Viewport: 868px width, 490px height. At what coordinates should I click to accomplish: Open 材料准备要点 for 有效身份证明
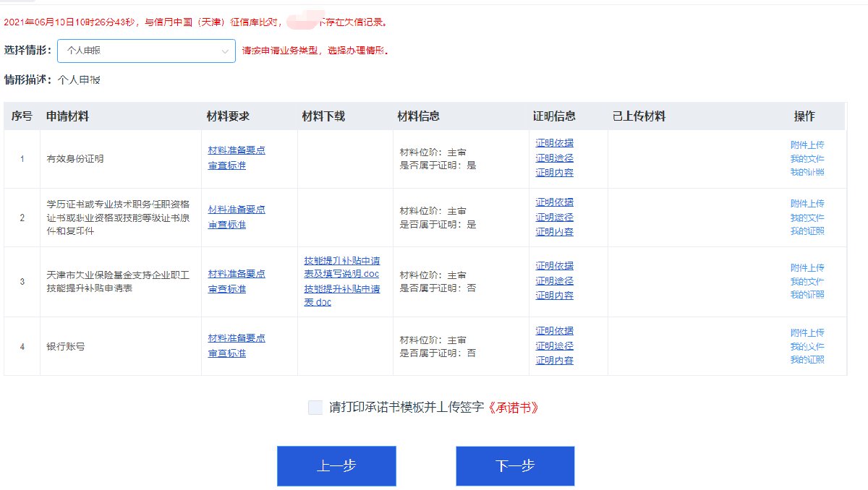(x=237, y=150)
